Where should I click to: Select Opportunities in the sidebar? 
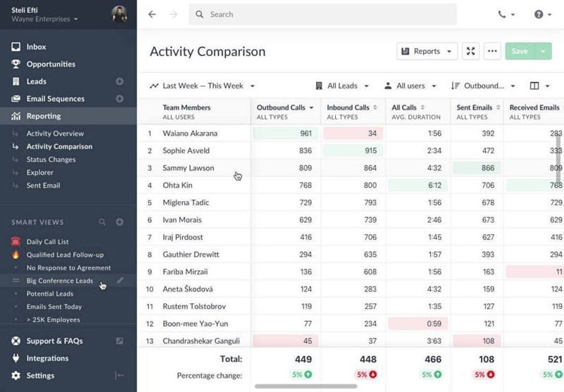51,64
